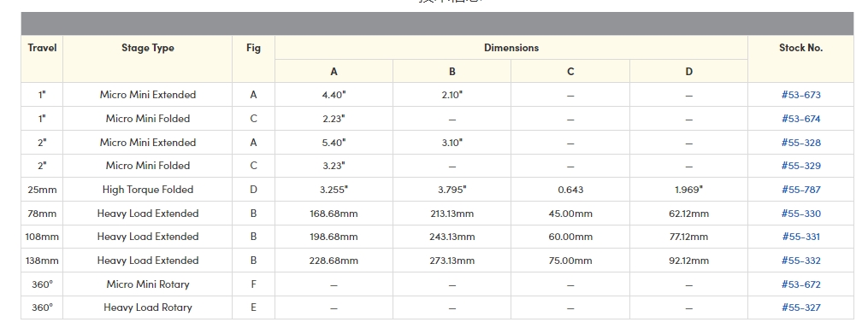Select the High Torque Folded cell
The width and height of the screenshot is (868, 328).
148,190
